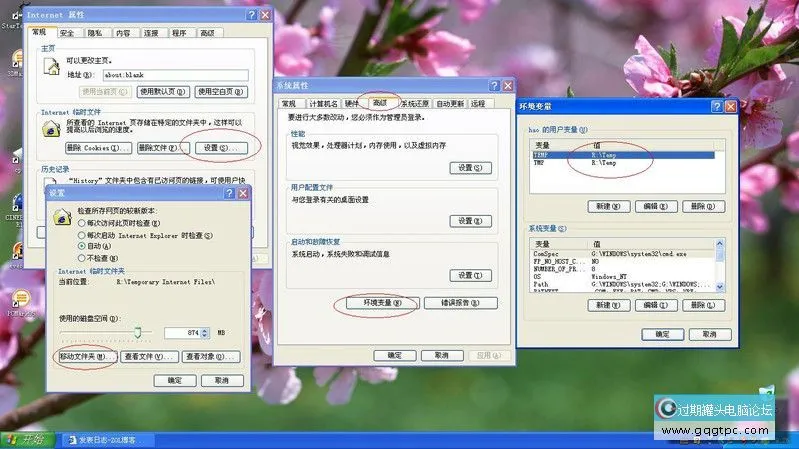The width and height of the screenshot is (799, 449).
Task: Click the 使用空白页 button
Action: 221,92
